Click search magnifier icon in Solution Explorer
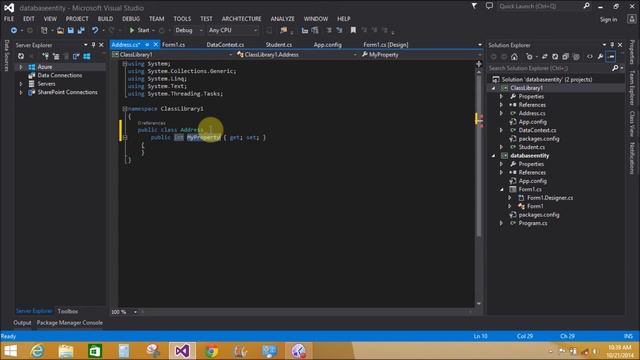The width and height of the screenshot is (640, 360). click(x=615, y=68)
